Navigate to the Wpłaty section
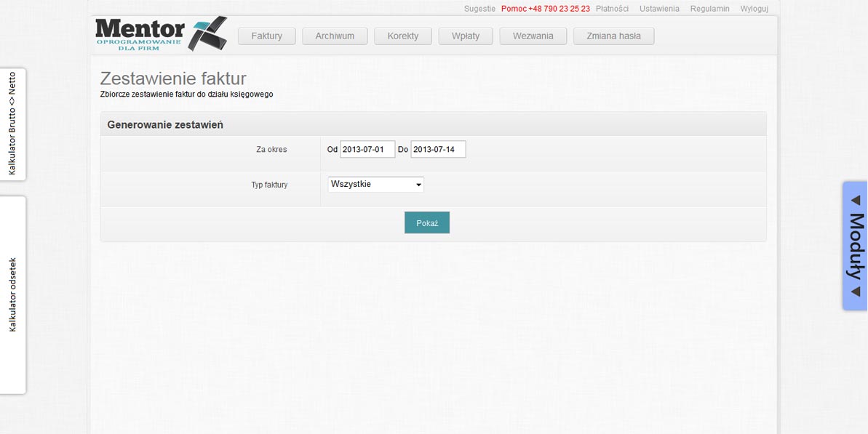This screenshot has height=434, width=868. (x=466, y=36)
